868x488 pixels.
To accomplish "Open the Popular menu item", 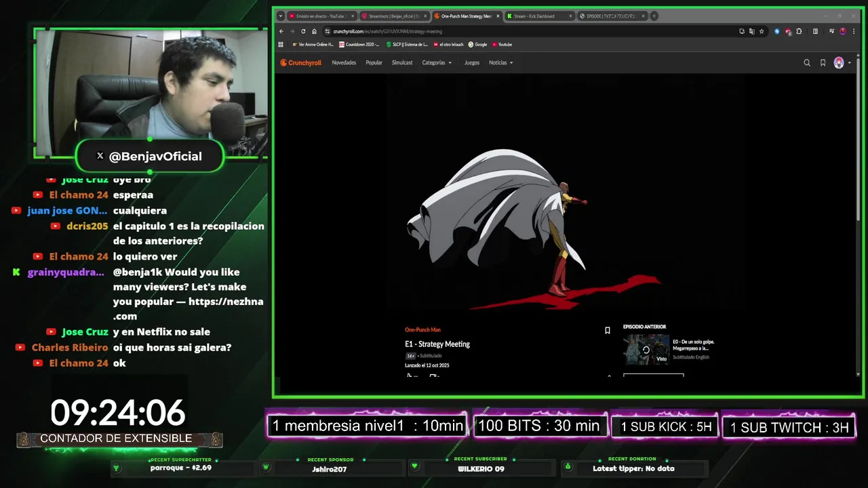I will 374,63.
